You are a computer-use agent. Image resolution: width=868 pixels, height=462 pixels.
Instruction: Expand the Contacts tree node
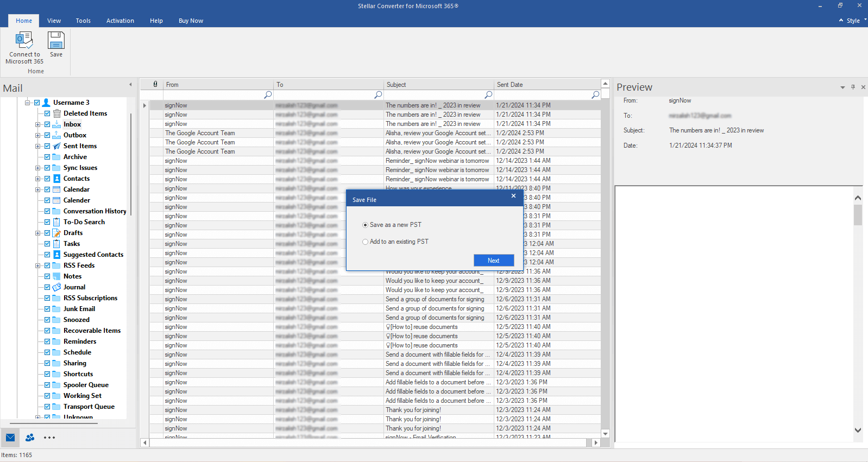[38, 179]
